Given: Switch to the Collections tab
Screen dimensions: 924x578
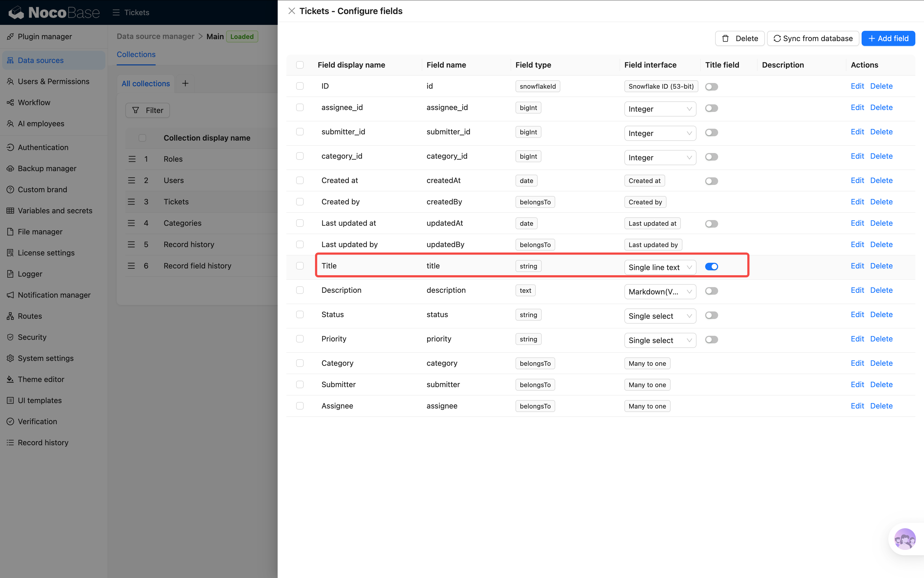Looking at the screenshot, I should coord(136,54).
